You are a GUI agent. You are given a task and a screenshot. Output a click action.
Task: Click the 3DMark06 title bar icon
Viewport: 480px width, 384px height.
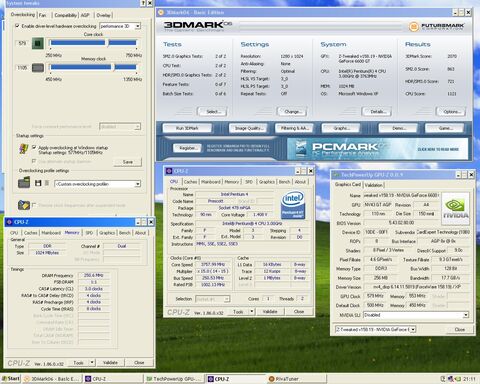[x=161, y=12]
